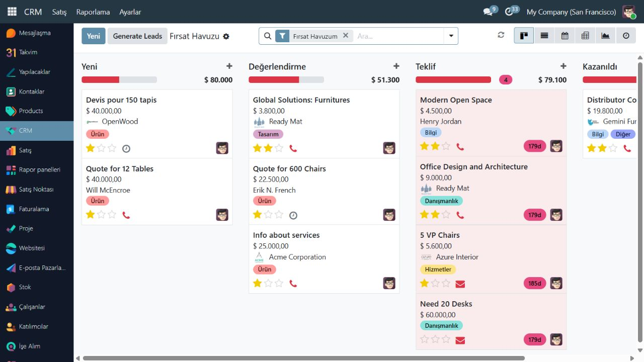Switch to the calendar view
Image resolution: width=644 pixels, height=362 pixels.
(565, 36)
